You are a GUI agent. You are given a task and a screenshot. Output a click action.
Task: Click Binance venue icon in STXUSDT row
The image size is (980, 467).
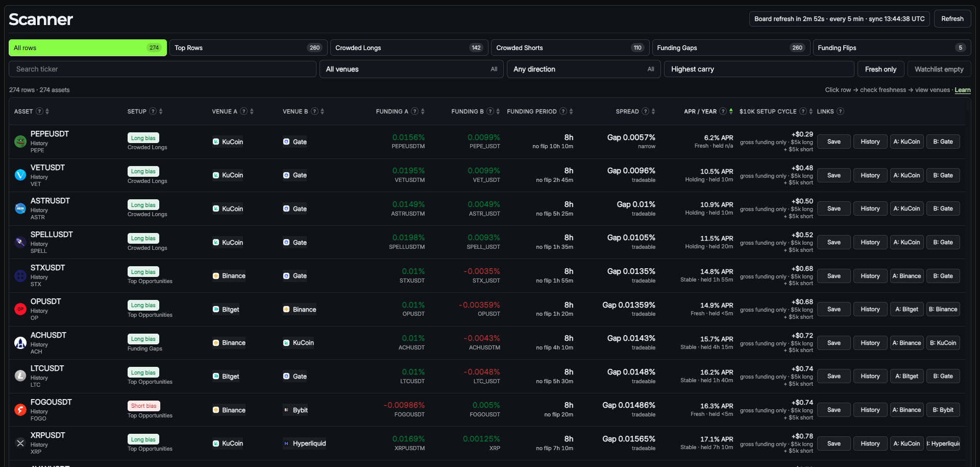point(216,276)
